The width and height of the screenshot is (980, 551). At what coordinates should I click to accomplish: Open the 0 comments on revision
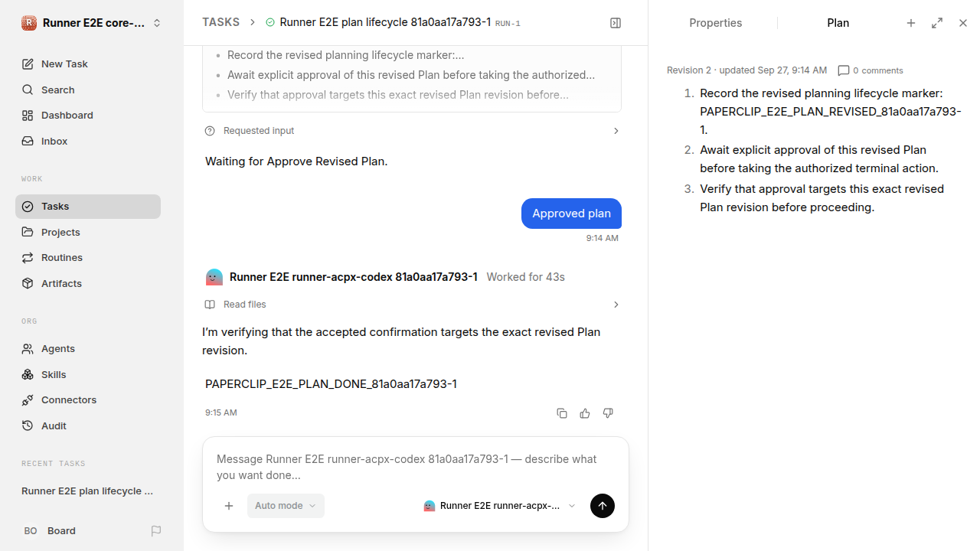click(871, 70)
